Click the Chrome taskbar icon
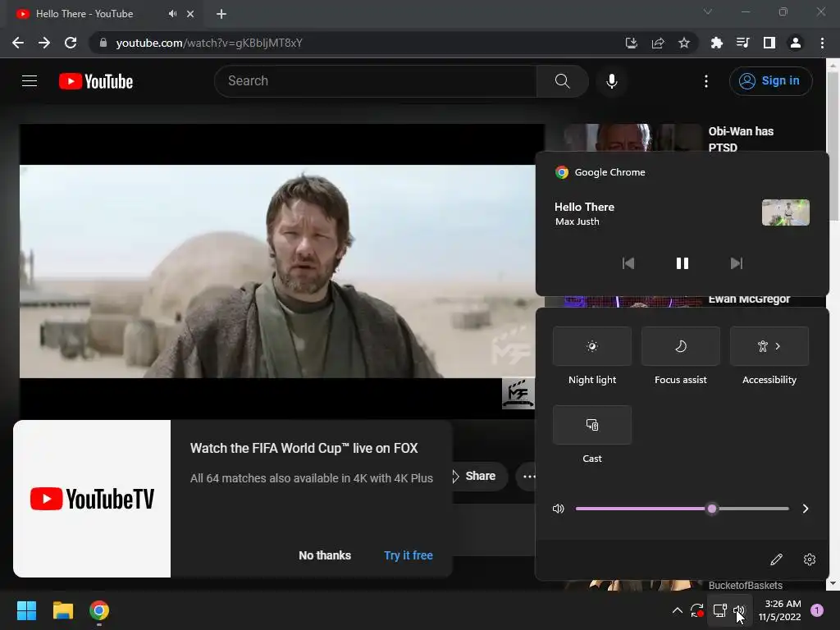 [99, 610]
